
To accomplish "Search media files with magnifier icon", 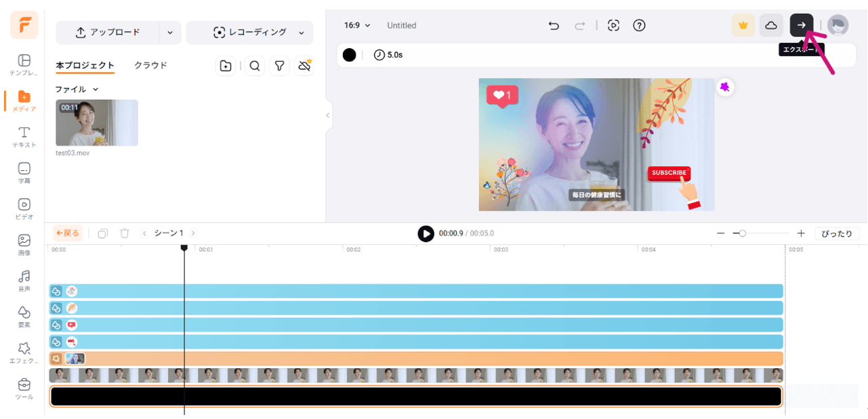I will tap(254, 66).
